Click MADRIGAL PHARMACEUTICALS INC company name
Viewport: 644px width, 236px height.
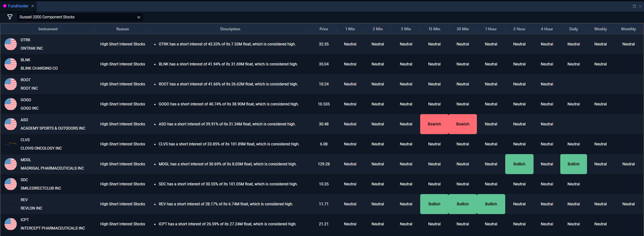(x=52, y=168)
